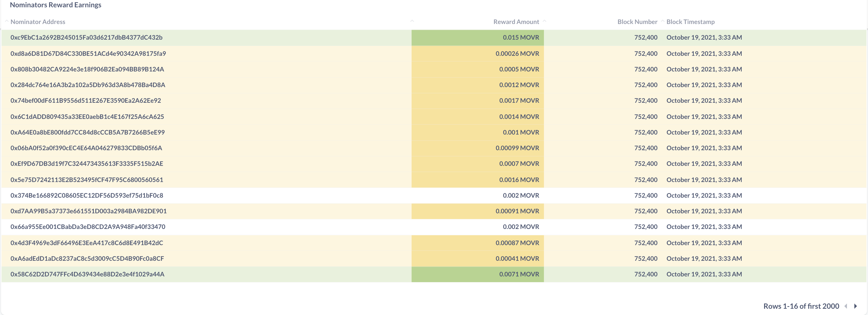Sort by Reward Amount column header
The image size is (868, 315).
point(516,22)
